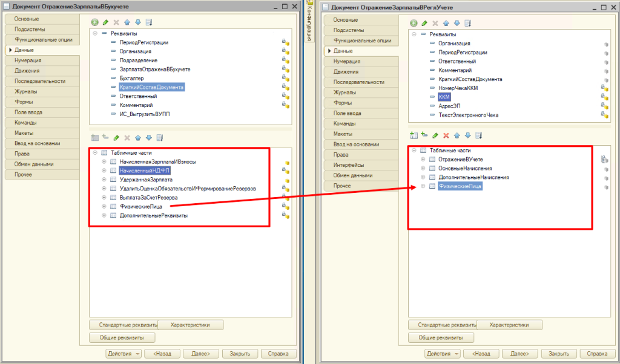620x364 pixels.
Task: Click pencil edit icon above left Реквизиты list
Action: [106, 22]
